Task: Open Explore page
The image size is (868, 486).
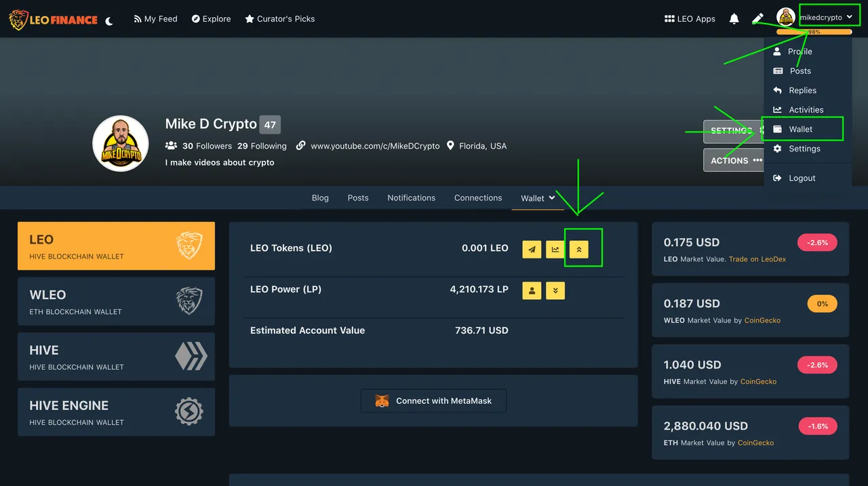Action: (x=212, y=19)
